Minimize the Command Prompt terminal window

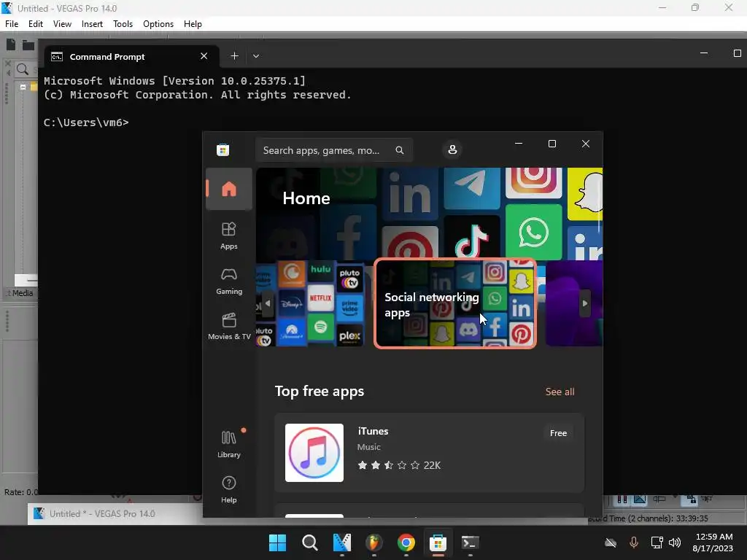(704, 52)
